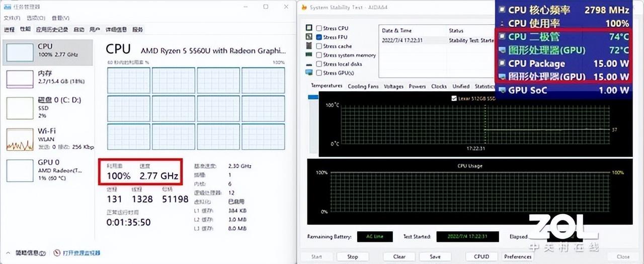
Task: Open Voltages tab in AIDA64
Action: [394, 87]
